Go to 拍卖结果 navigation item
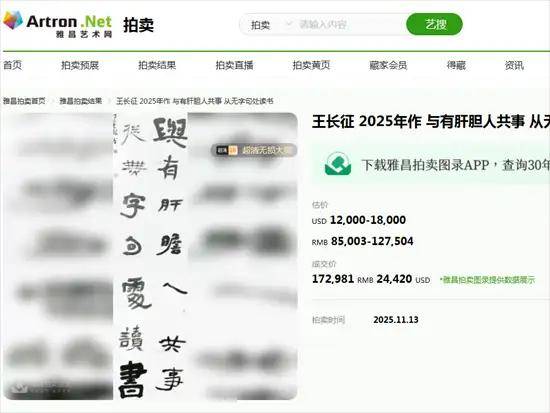 tap(157, 65)
